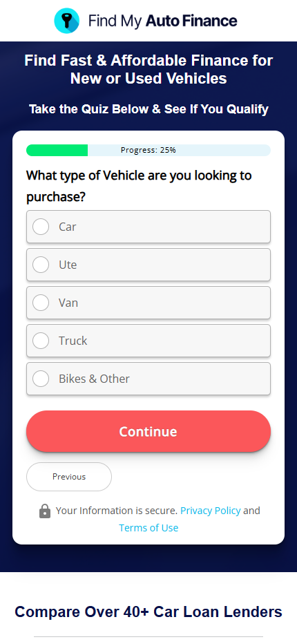297x644 pixels.
Task: Select the Bikes & Other radio button
Action: click(41, 379)
